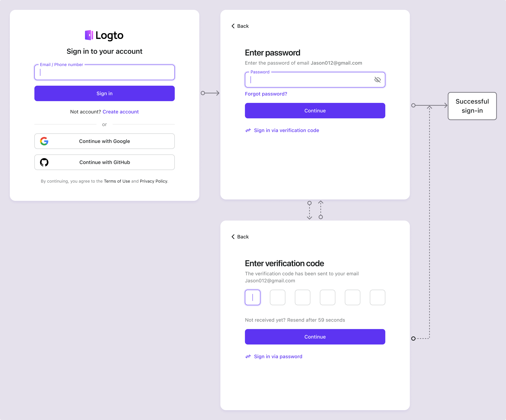Click Continue button on verification screen
This screenshot has width=506, height=420.
click(315, 336)
